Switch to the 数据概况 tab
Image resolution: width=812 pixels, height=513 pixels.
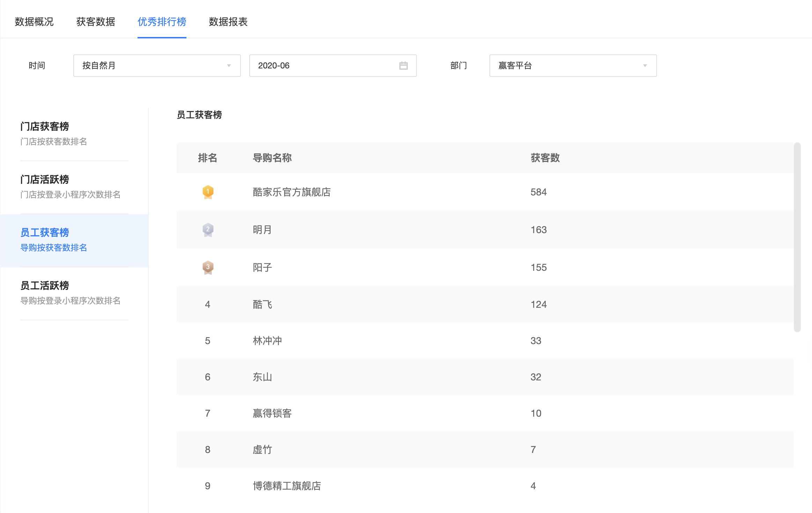click(x=34, y=22)
